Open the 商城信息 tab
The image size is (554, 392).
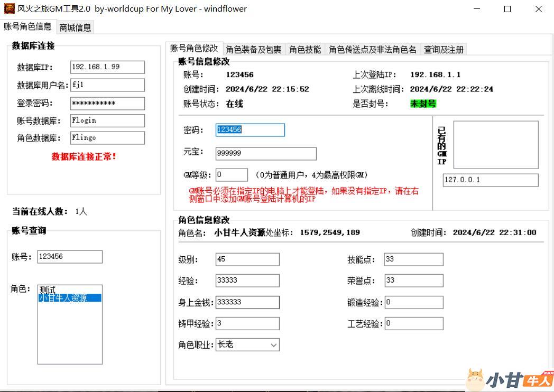pos(75,27)
